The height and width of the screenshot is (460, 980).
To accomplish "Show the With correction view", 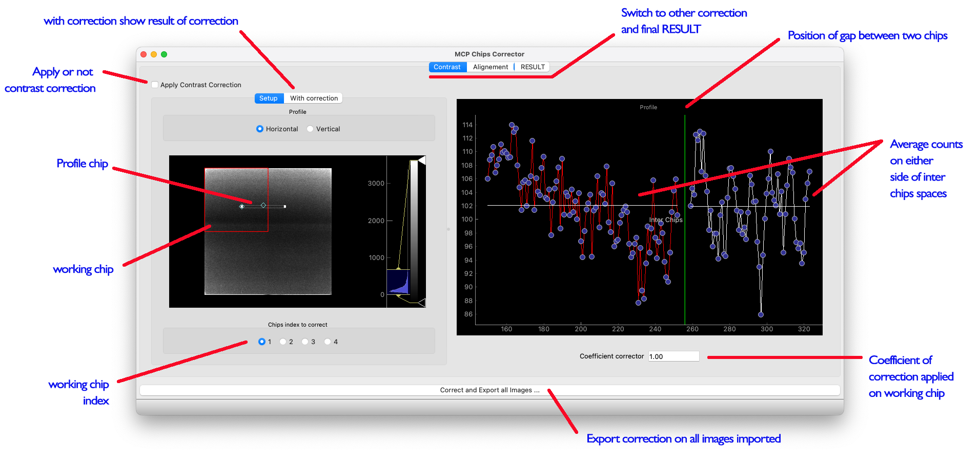I will pos(314,98).
